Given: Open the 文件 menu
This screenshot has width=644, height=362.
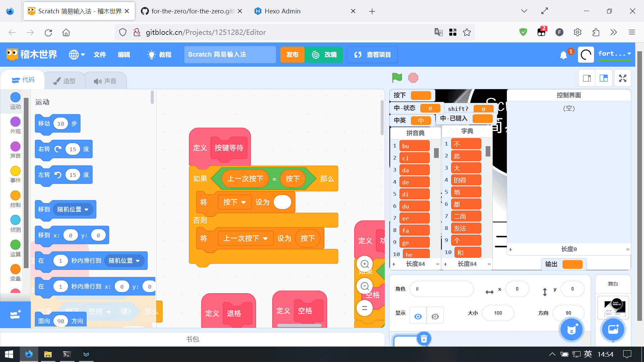Looking at the screenshot, I should [x=100, y=55].
